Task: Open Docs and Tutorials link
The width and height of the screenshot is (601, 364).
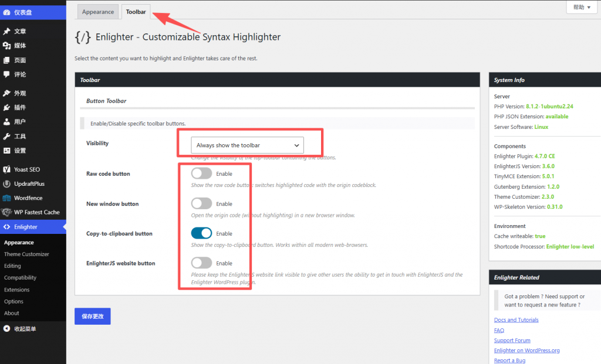Action: 516,319
